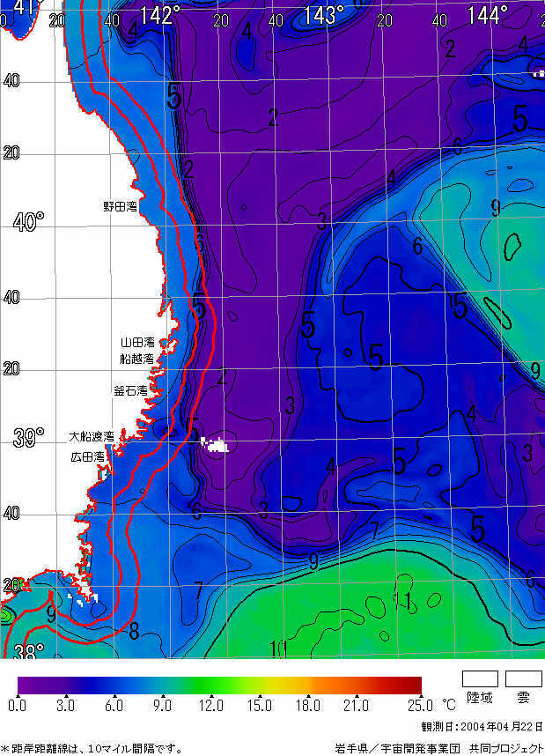Click the 143° longitude label

point(323,15)
